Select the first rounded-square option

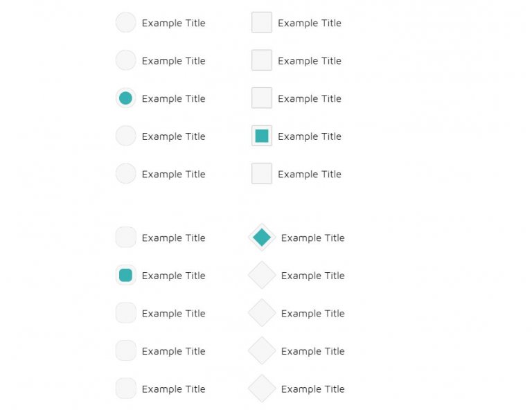tap(126, 237)
